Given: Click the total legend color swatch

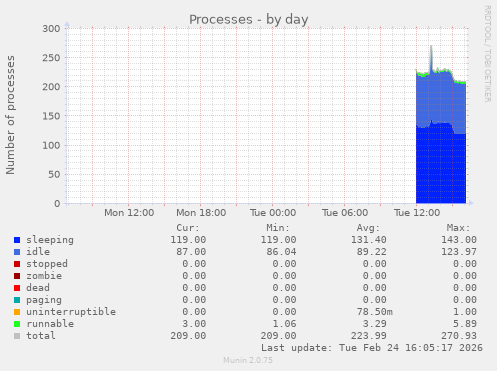Looking at the screenshot, I should click(17, 336).
